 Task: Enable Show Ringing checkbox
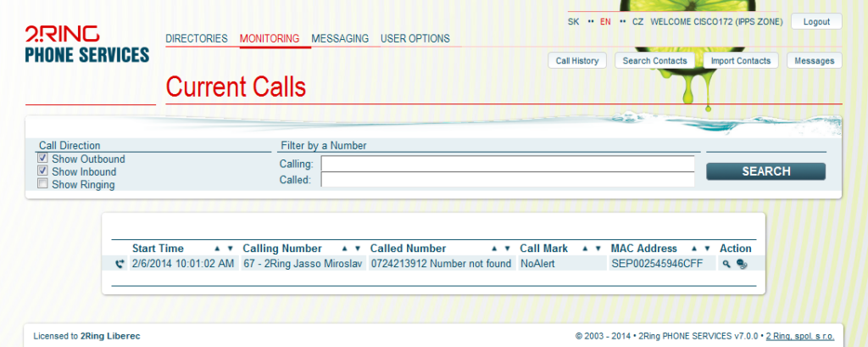pos(42,183)
